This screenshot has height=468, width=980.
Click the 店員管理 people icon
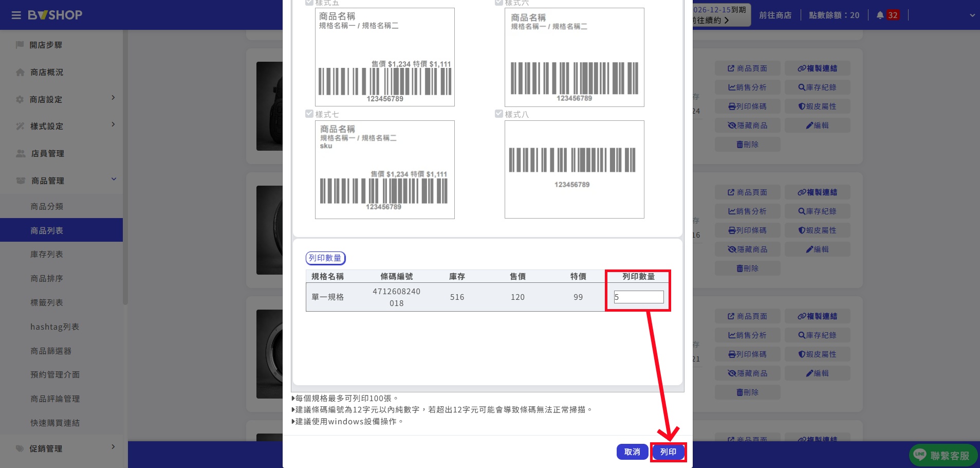[21, 153]
